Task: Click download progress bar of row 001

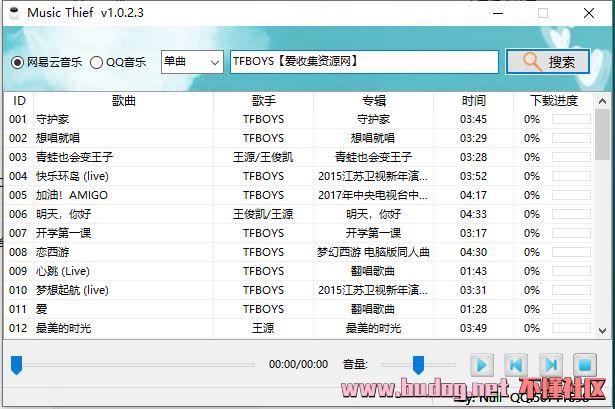Action: click(x=571, y=119)
